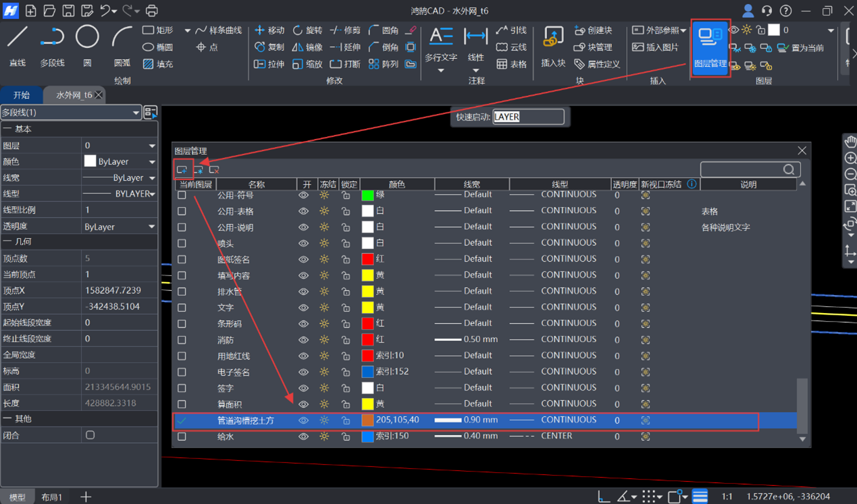Select the 直线 line drawing tool
The image size is (857, 504).
(x=18, y=45)
